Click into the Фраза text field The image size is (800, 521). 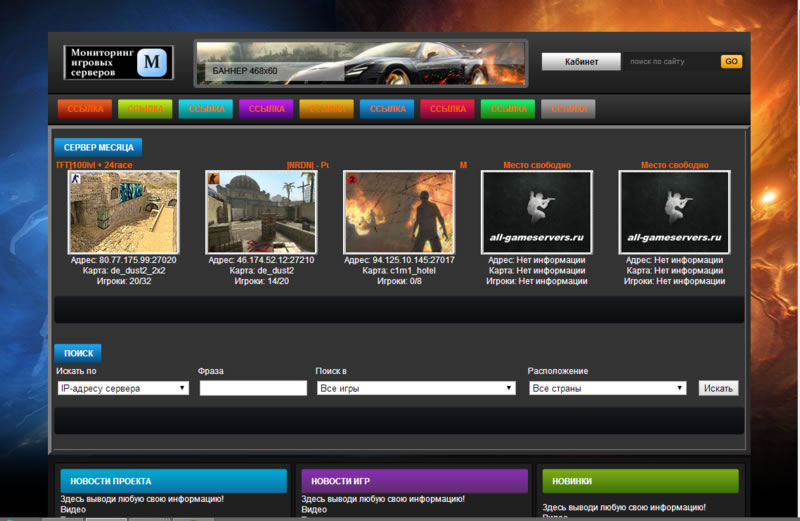(254, 388)
